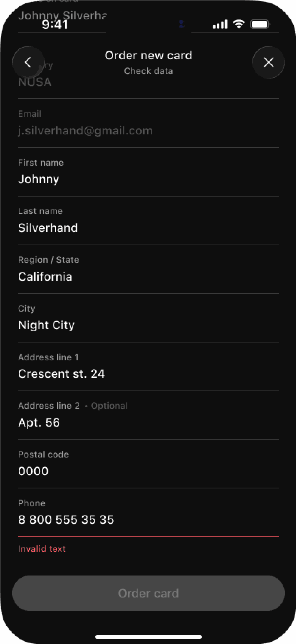Image resolution: width=296 pixels, height=644 pixels.
Task: Tap the Order new card title
Action: 149,55
